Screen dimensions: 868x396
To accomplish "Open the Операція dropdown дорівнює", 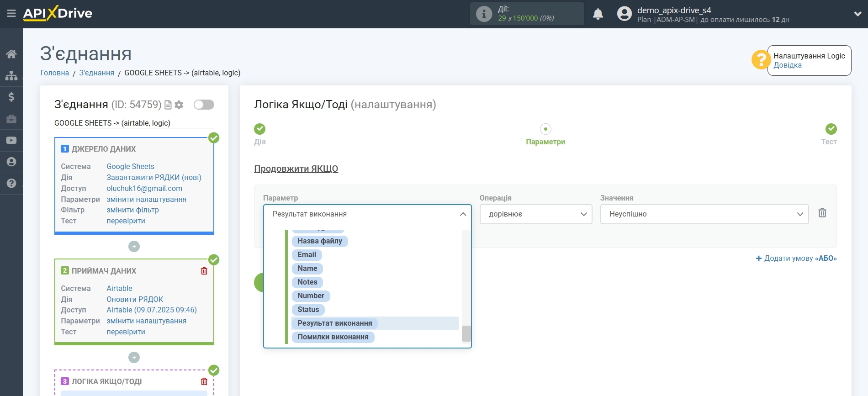I will 536,214.
